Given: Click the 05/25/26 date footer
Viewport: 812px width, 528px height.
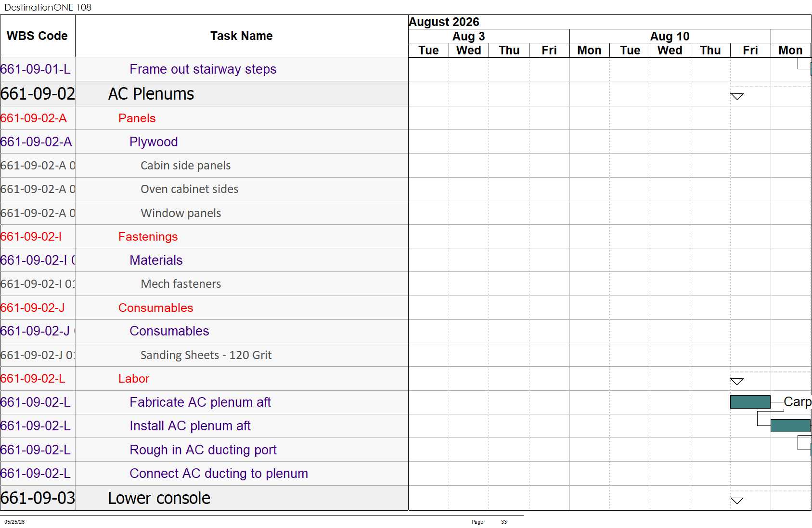Looking at the screenshot, I should coord(14,522).
